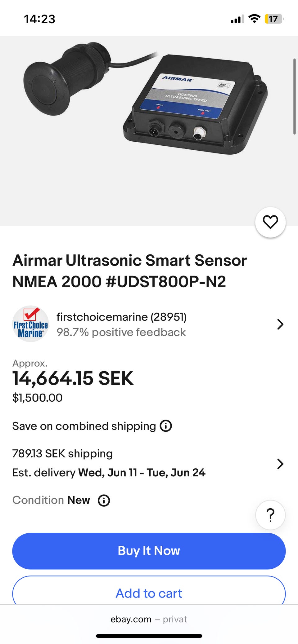Open the First Choice Marine seller logo
Viewport: 298px width, 644px height.
(x=30, y=324)
